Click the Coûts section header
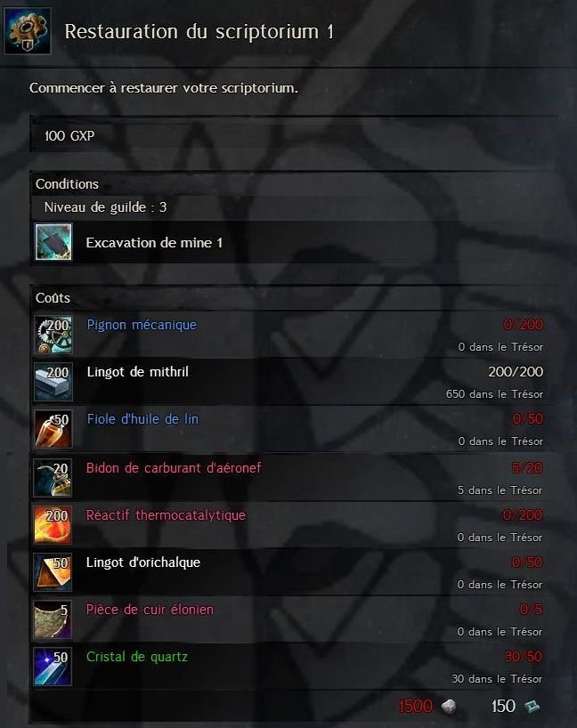577x728 pixels. 53,297
